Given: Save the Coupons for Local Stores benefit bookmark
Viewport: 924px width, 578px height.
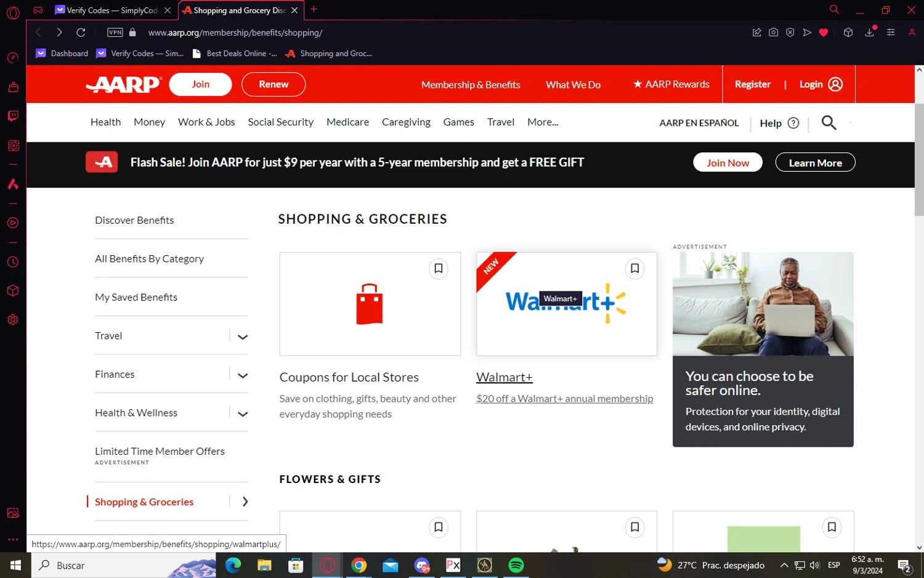Looking at the screenshot, I should click(x=438, y=269).
